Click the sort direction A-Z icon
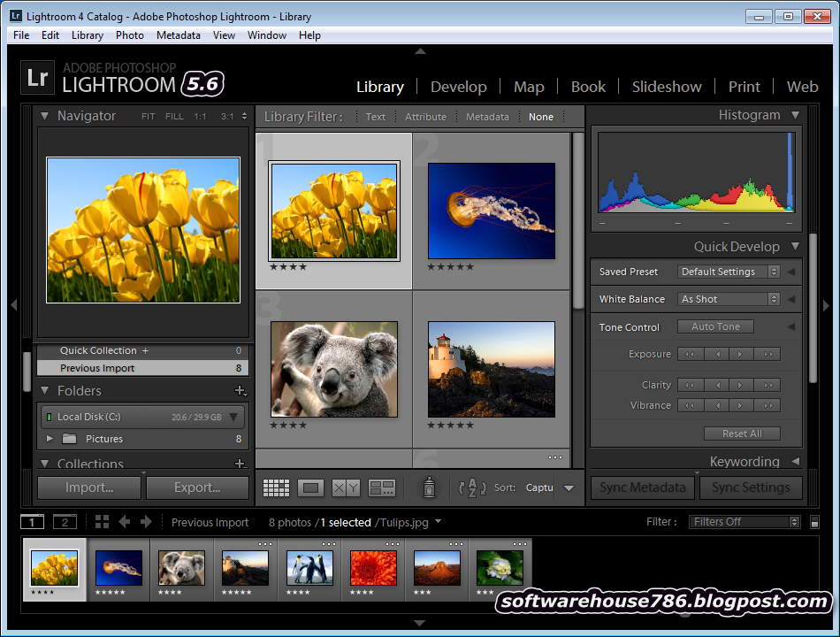840x637 pixels. (473, 487)
